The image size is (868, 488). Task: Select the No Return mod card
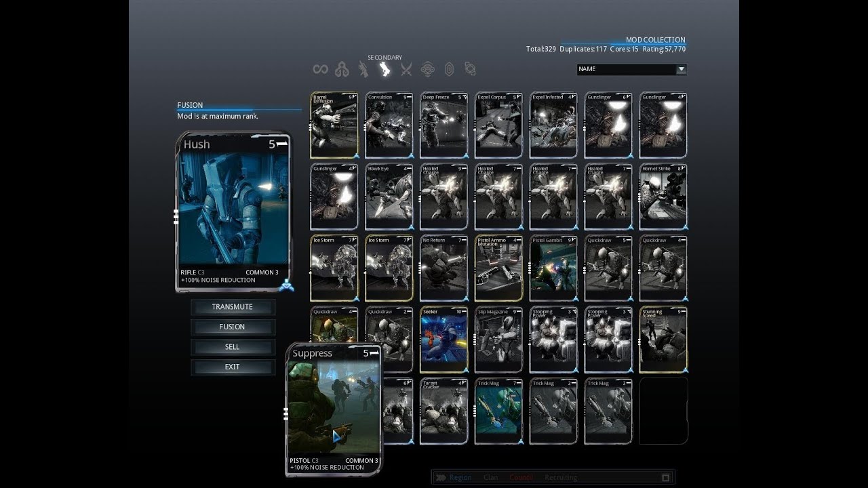(x=444, y=268)
